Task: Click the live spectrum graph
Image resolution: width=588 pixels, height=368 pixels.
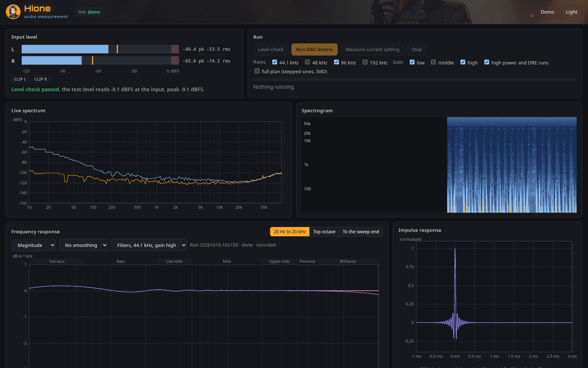Action: 155,162
